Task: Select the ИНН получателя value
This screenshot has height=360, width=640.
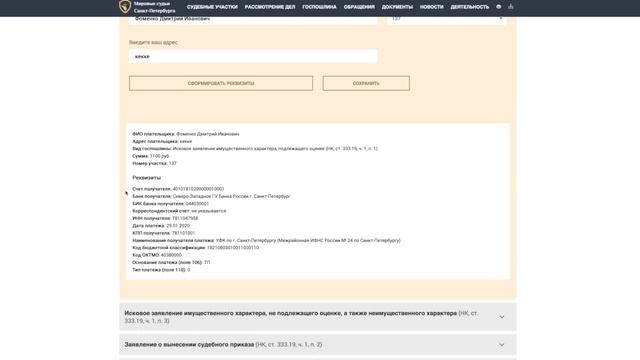Action: [185, 218]
